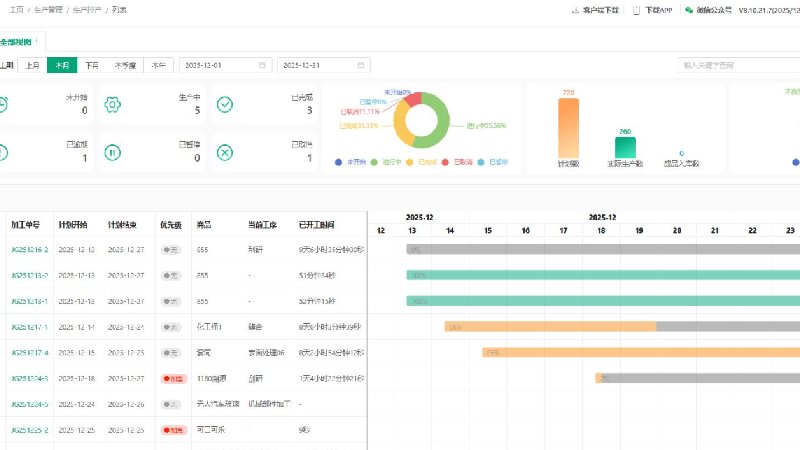The image size is (800, 450).
Task: Click the gear icon on 生产中 card
Action: pos(112,105)
